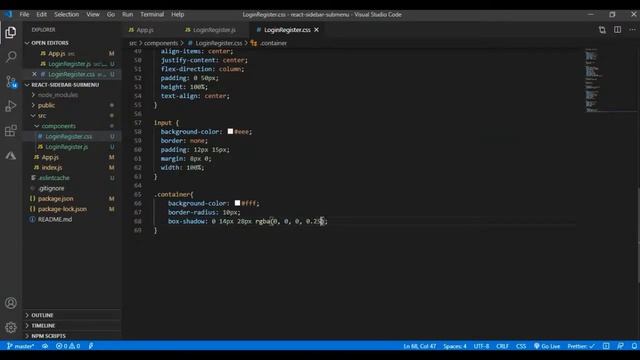
Task: Click the master branch status bar item
Action: (20, 346)
